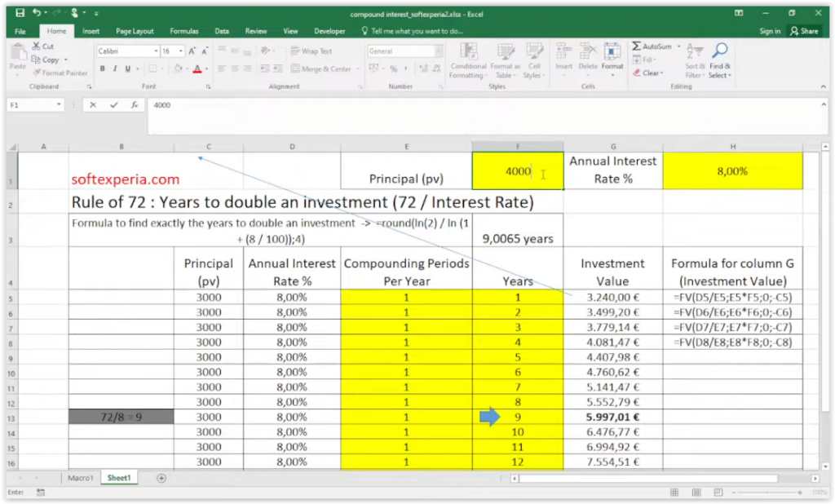The height and width of the screenshot is (504, 835).
Task: Open the Macro1 sheet tab
Action: (x=80, y=479)
